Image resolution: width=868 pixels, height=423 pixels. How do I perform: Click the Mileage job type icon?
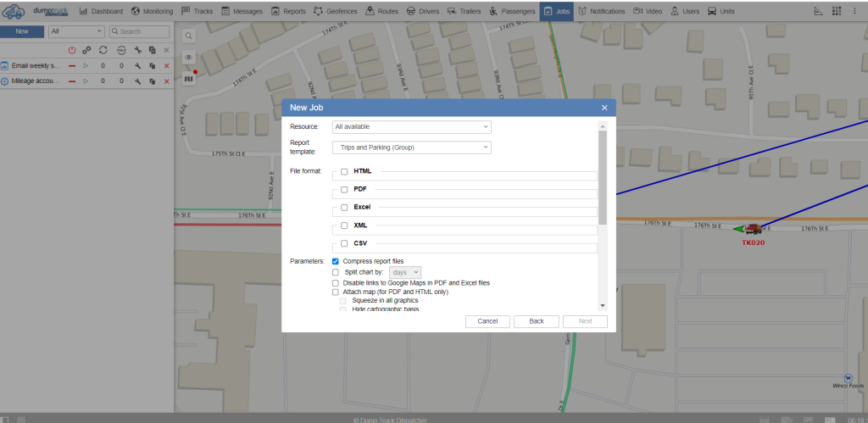click(5, 81)
